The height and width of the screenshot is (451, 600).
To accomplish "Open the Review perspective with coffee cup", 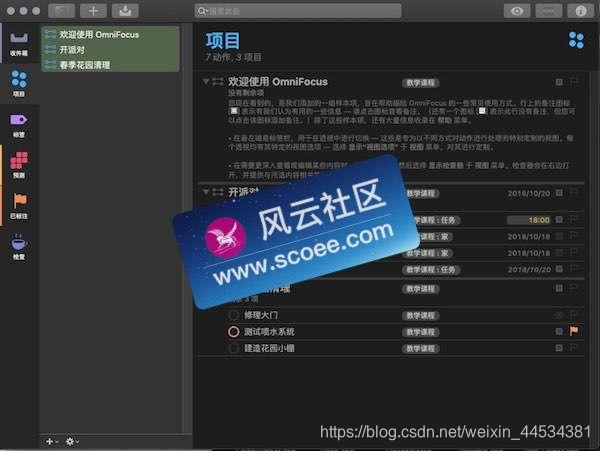I will pos(19,246).
